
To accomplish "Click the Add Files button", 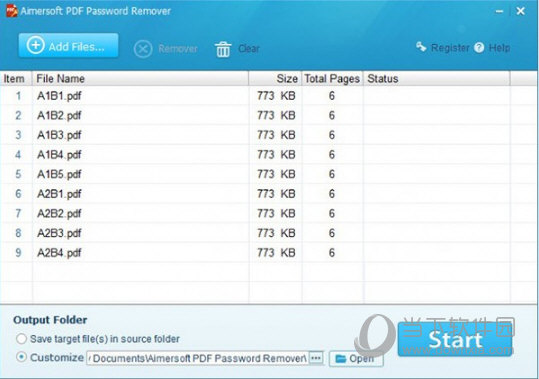I will coord(68,45).
